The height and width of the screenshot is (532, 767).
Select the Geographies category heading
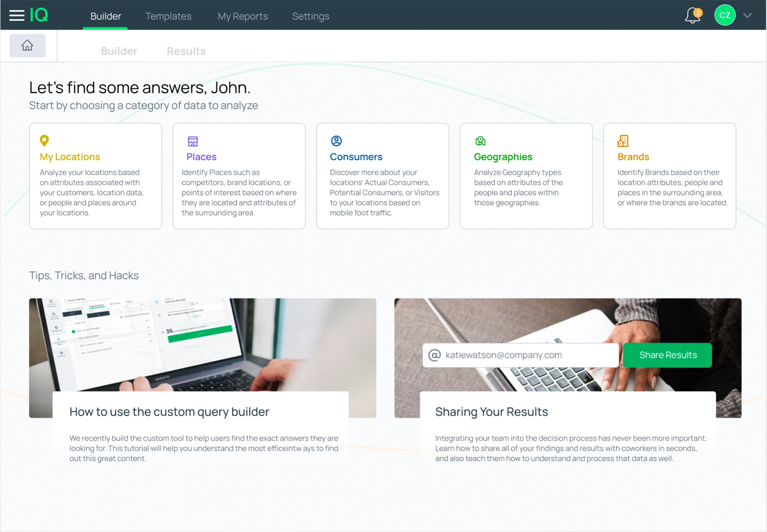point(503,157)
